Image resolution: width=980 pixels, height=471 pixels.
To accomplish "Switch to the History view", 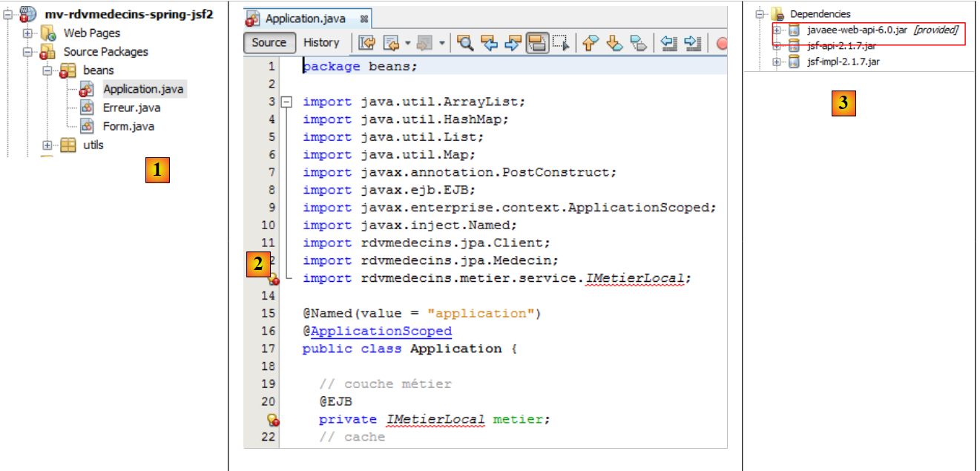I will [x=321, y=43].
